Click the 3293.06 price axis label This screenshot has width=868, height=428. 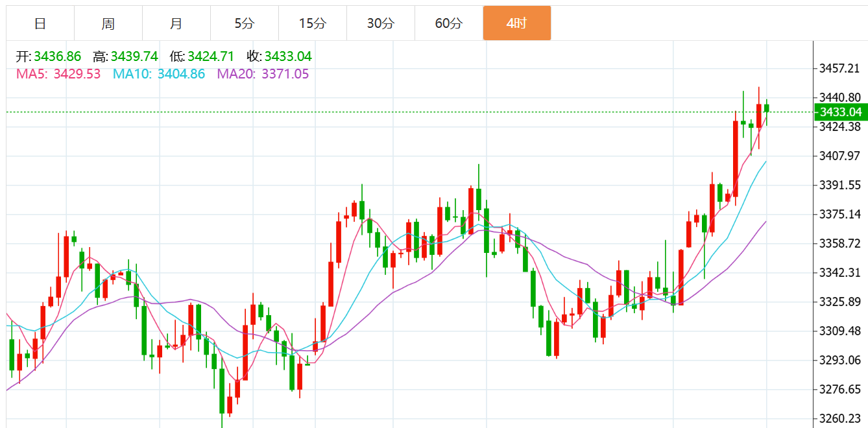(x=840, y=360)
